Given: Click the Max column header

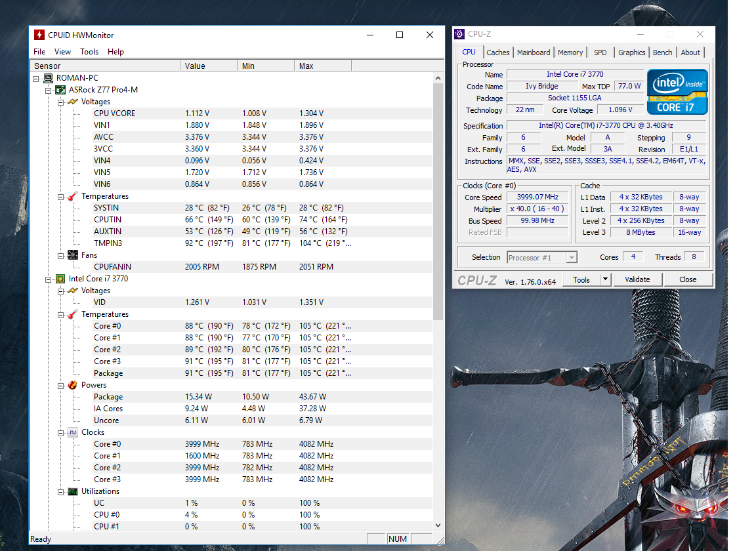Looking at the screenshot, I should tap(323, 66).
